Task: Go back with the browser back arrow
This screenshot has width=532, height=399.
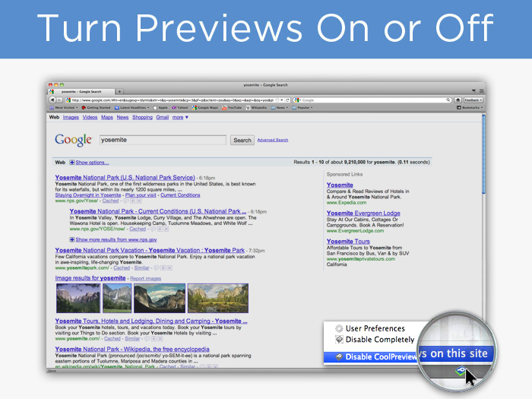Action: tap(52, 100)
